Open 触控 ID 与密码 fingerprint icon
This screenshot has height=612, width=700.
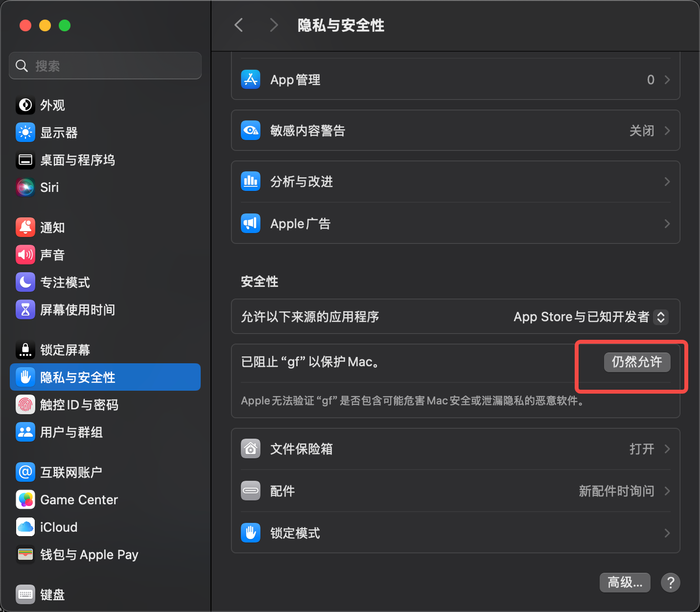[25, 405]
